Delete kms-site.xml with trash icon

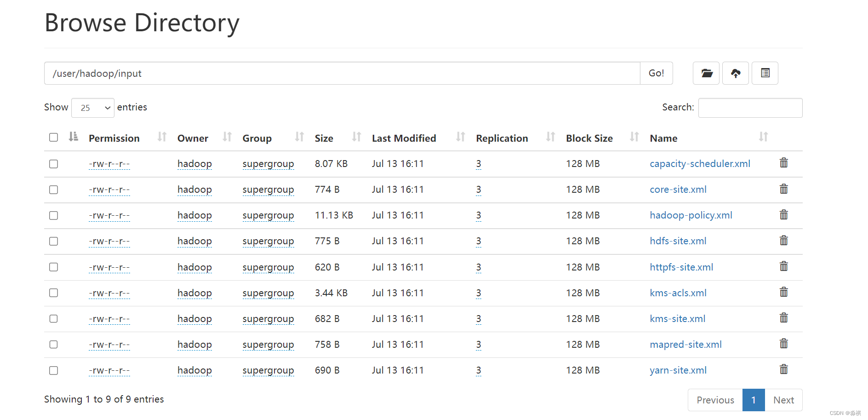[784, 318]
